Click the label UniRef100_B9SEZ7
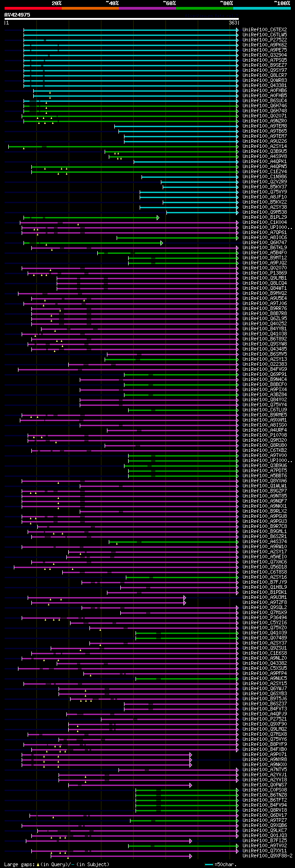The height and width of the screenshot is (868, 295). [265, 65]
